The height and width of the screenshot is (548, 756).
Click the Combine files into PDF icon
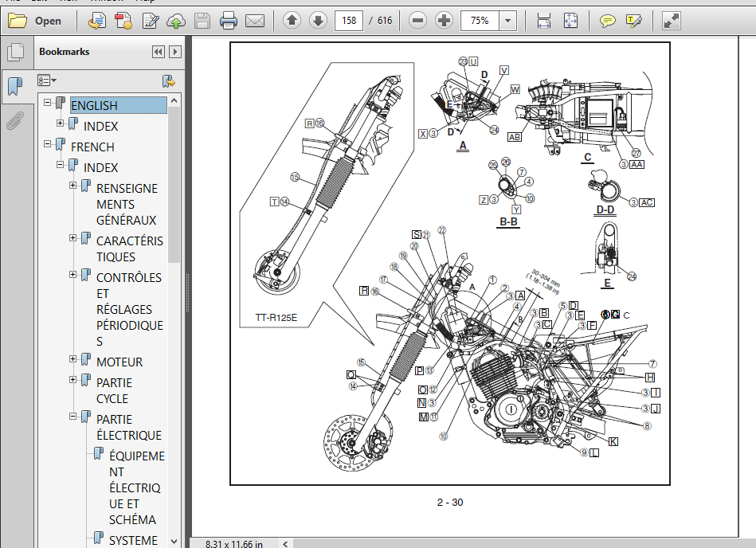point(123,21)
